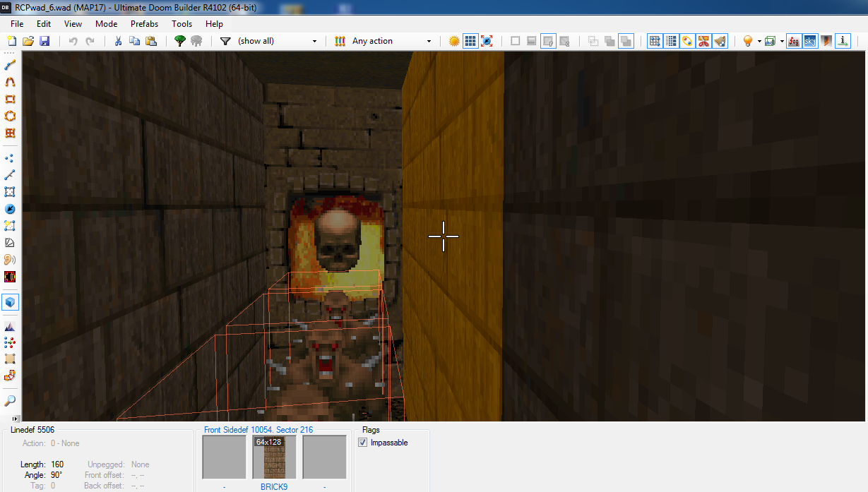Click the 'Linedef 5506' panel title

[32, 429]
